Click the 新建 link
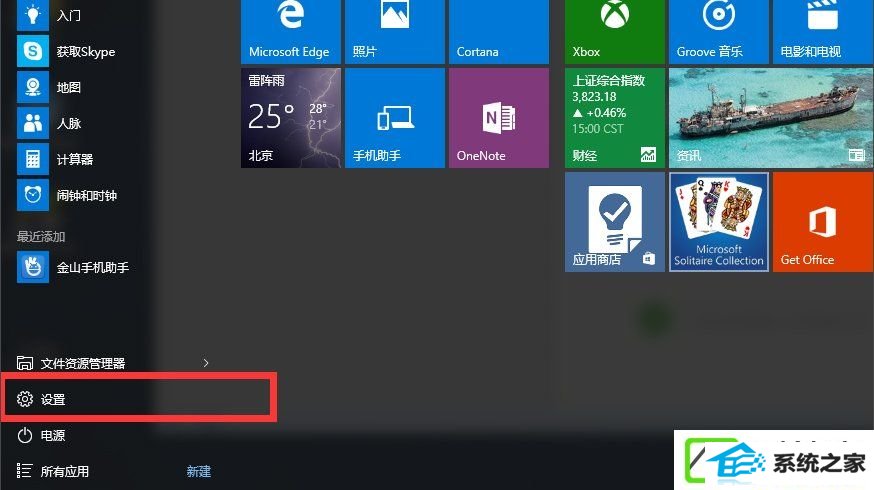 [x=198, y=472]
